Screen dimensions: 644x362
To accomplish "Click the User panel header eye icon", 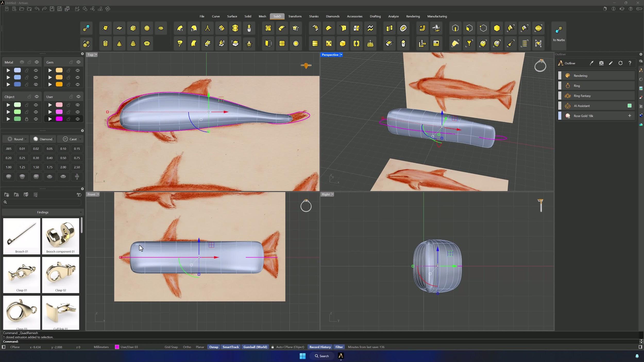I will coord(79,97).
